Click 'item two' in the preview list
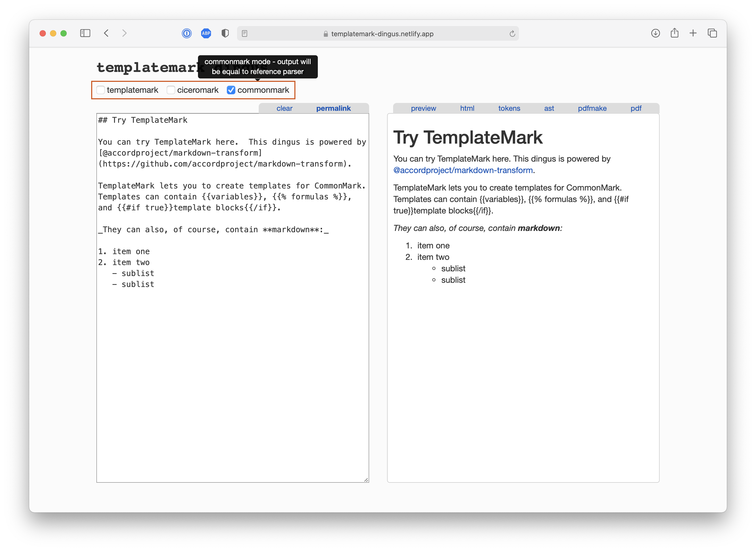756x551 pixels. coord(433,257)
